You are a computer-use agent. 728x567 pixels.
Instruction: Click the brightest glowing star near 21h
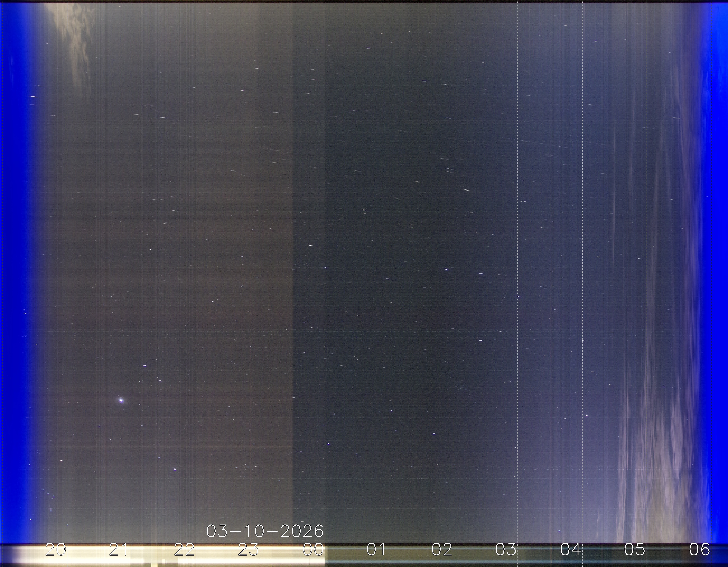click(121, 400)
